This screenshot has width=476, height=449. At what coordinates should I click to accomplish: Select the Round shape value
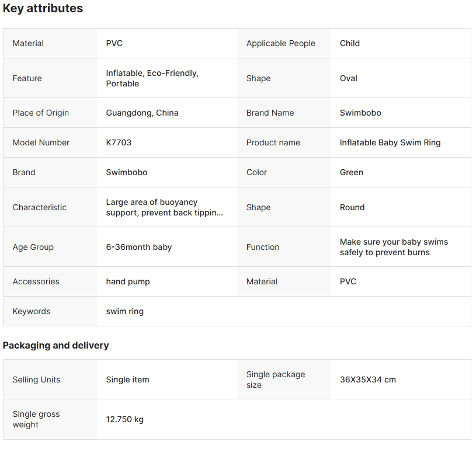click(x=352, y=207)
